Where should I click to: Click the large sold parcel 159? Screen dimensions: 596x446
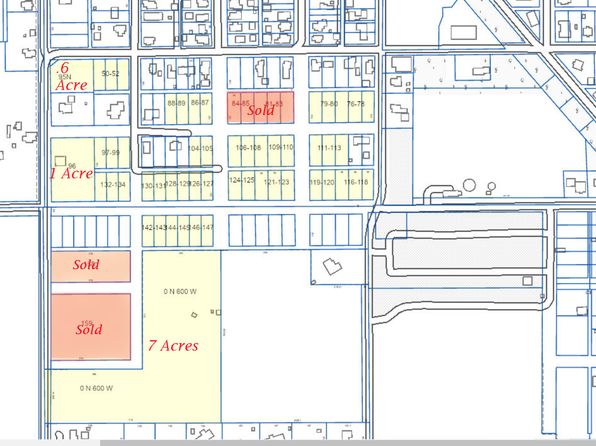[91, 327]
